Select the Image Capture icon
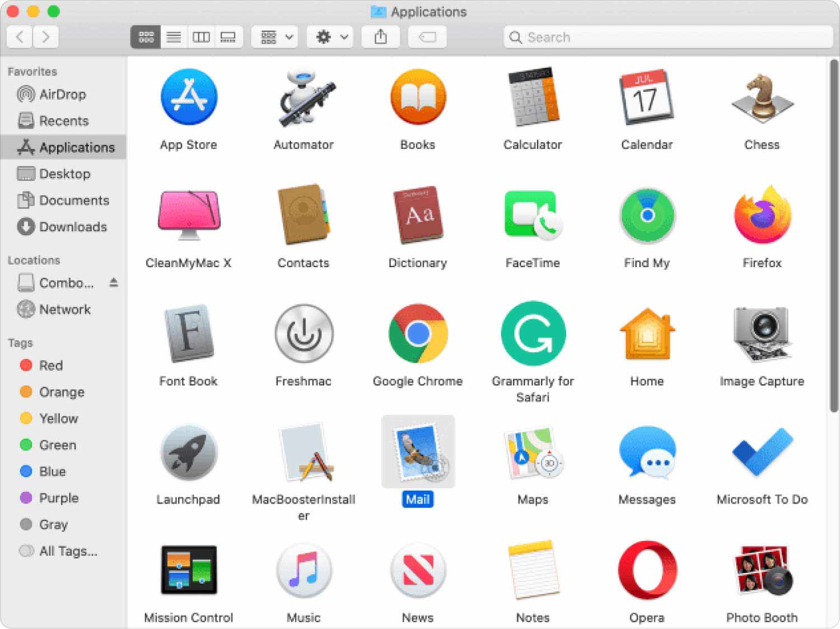This screenshot has width=840, height=629. pyautogui.click(x=762, y=333)
